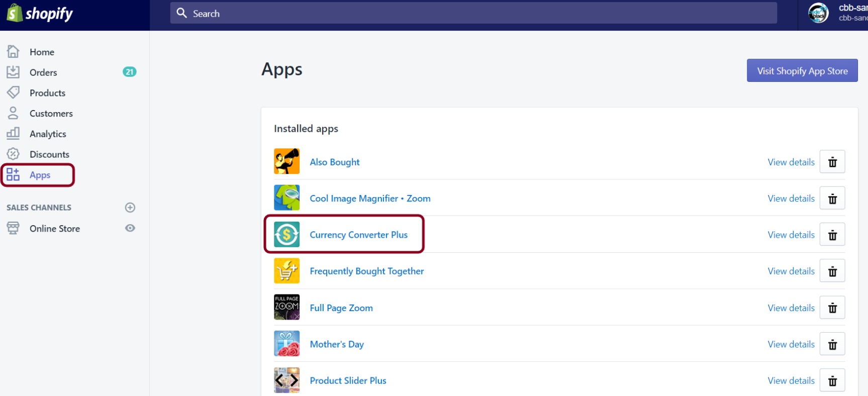This screenshot has width=868, height=396.
Task: Open Frequently Bought Together app link
Action: pyautogui.click(x=367, y=271)
